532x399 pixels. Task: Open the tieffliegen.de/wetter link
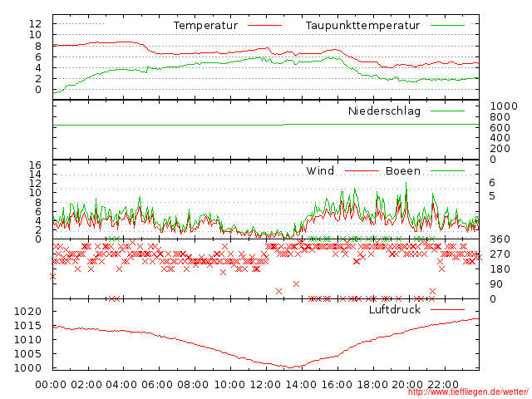(468, 392)
